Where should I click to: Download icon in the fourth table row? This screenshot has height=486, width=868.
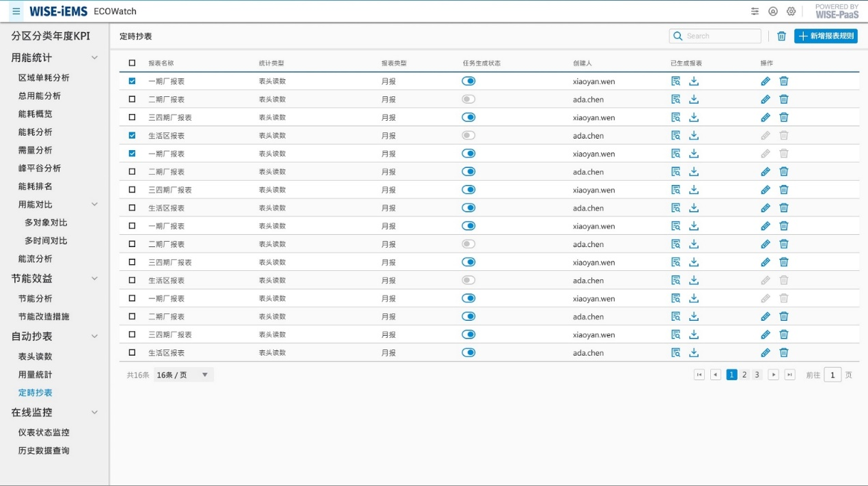pyautogui.click(x=694, y=135)
